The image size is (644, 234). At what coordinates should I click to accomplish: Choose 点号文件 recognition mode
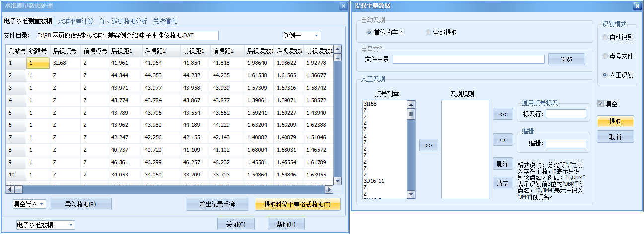pyautogui.click(x=604, y=56)
